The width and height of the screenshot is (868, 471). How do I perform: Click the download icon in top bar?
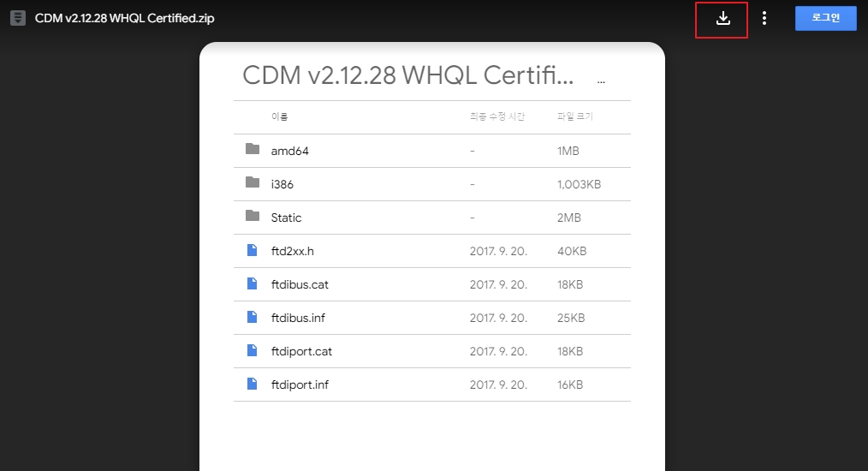[722, 18]
